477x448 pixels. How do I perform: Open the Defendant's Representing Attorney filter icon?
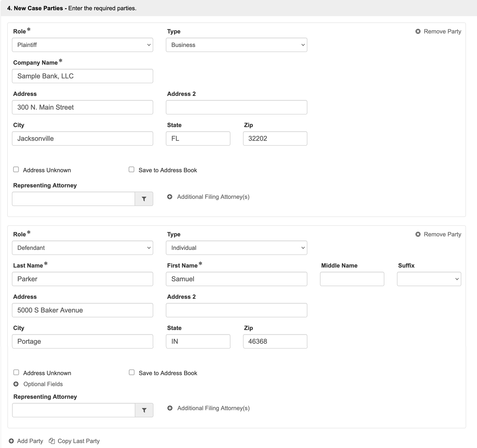coord(144,410)
